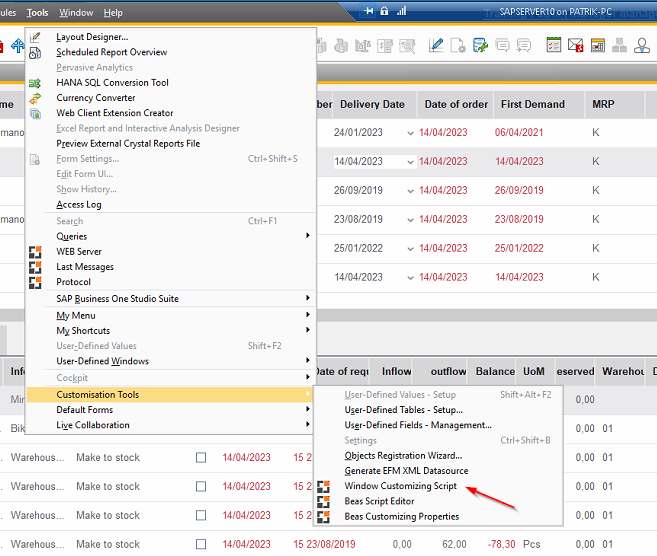Image resolution: width=657 pixels, height=556 pixels.
Task: Select Generate EFM XML Datasource
Action: (406, 471)
